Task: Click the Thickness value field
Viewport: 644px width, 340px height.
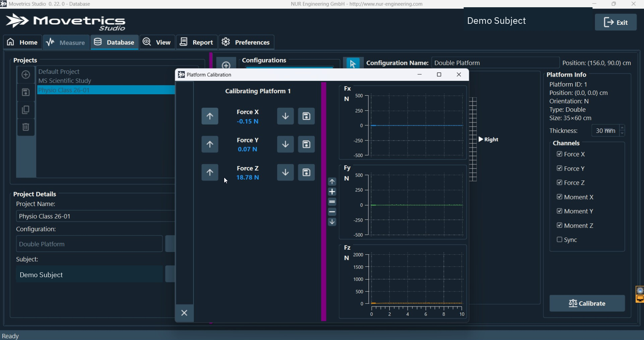Action: [x=605, y=131]
